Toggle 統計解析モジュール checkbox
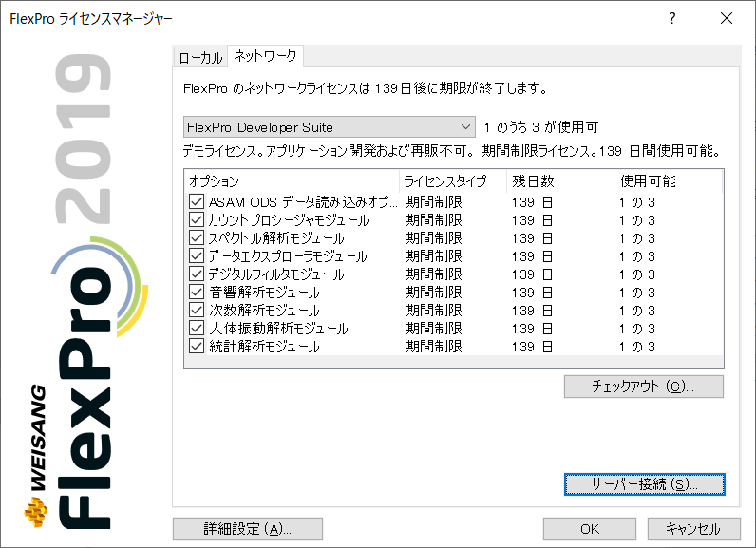The image size is (756, 548). (x=197, y=346)
